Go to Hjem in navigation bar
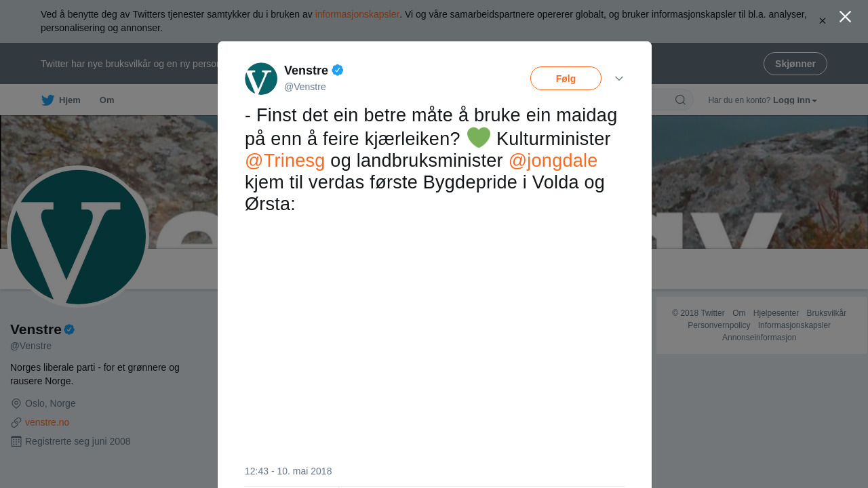 point(61,100)
